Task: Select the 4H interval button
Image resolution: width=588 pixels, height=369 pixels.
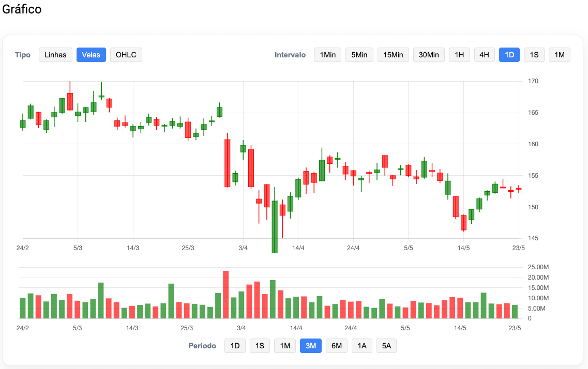Action: coord(485,55)
